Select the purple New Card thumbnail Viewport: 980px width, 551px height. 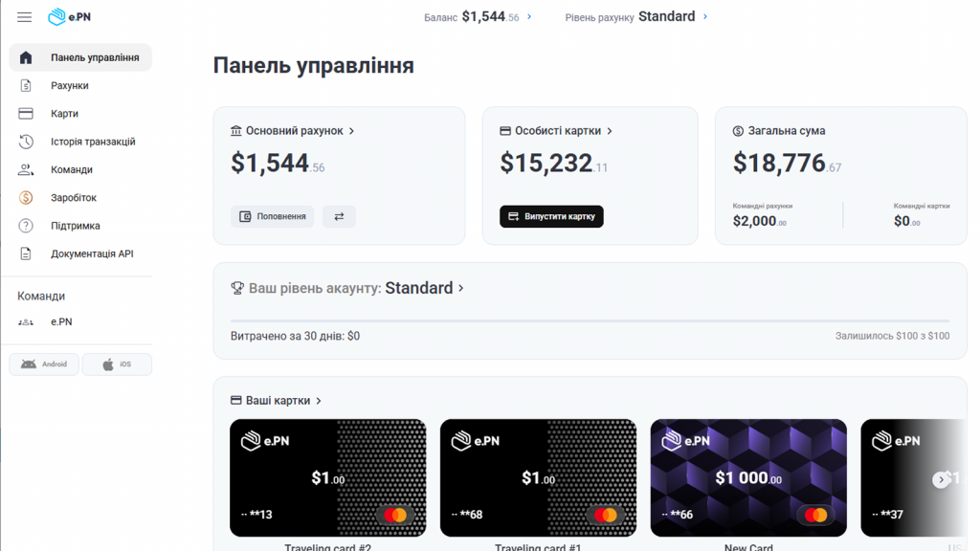click(748, 477)
